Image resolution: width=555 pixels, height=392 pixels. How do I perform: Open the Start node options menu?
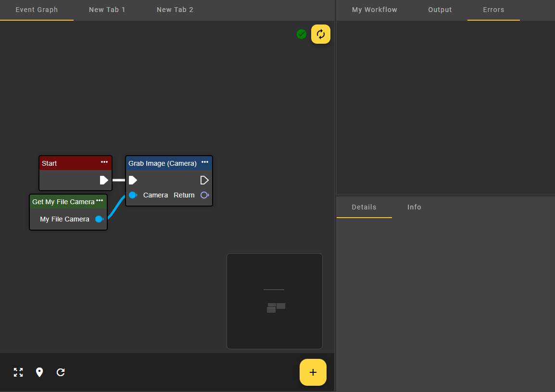pos(104,162)
